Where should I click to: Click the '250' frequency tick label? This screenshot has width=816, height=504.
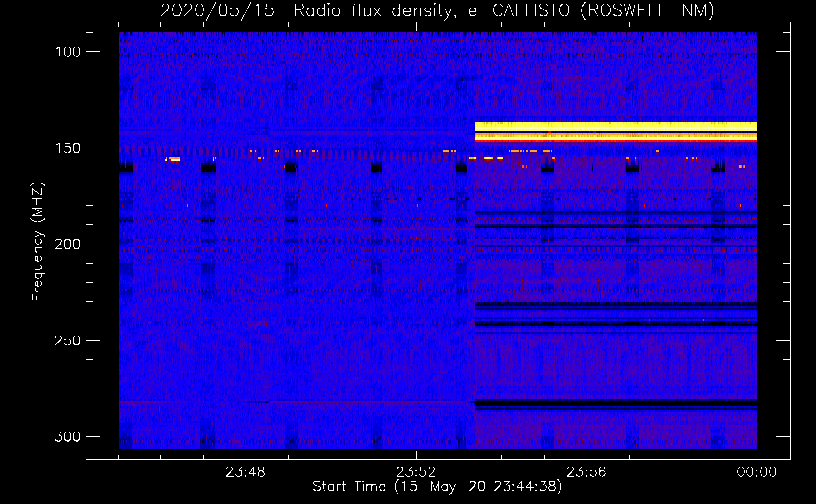[x=68, y=341]
